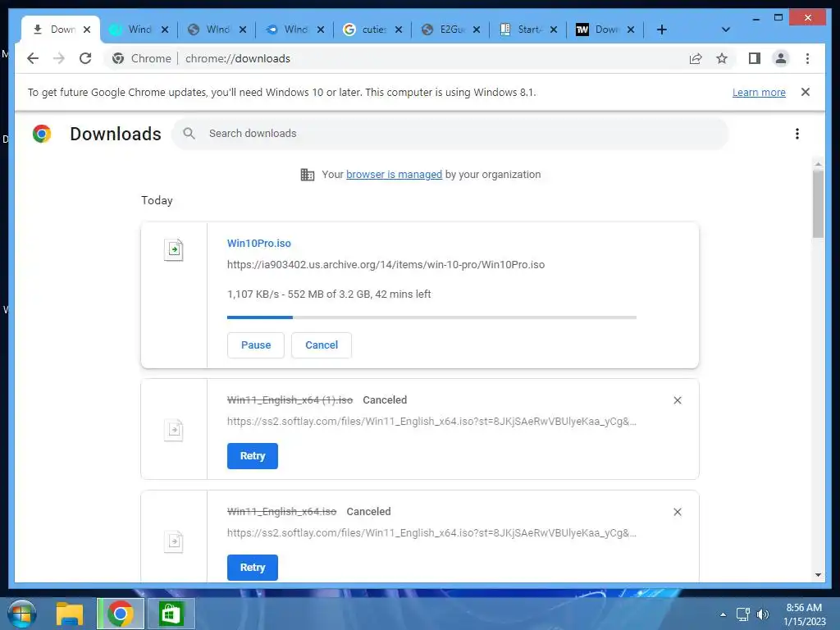Open the Chrome profile avatar
The width and height of the screenshot is (840, 630).
781,58
